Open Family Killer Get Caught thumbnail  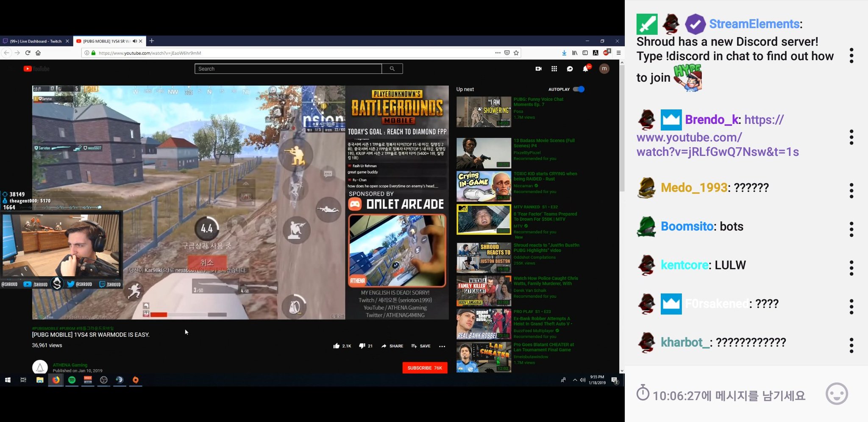[484, 291]
